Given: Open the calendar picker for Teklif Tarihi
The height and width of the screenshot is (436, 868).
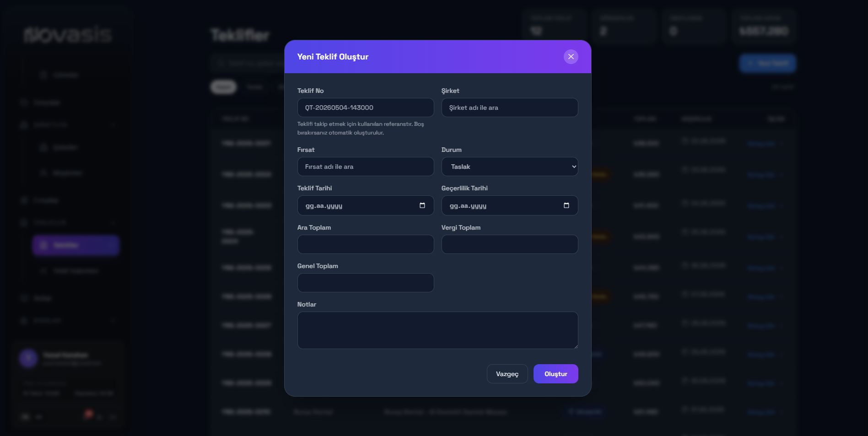Looking at the screenshot, I should pyautogui.click(x=422, y=205).
